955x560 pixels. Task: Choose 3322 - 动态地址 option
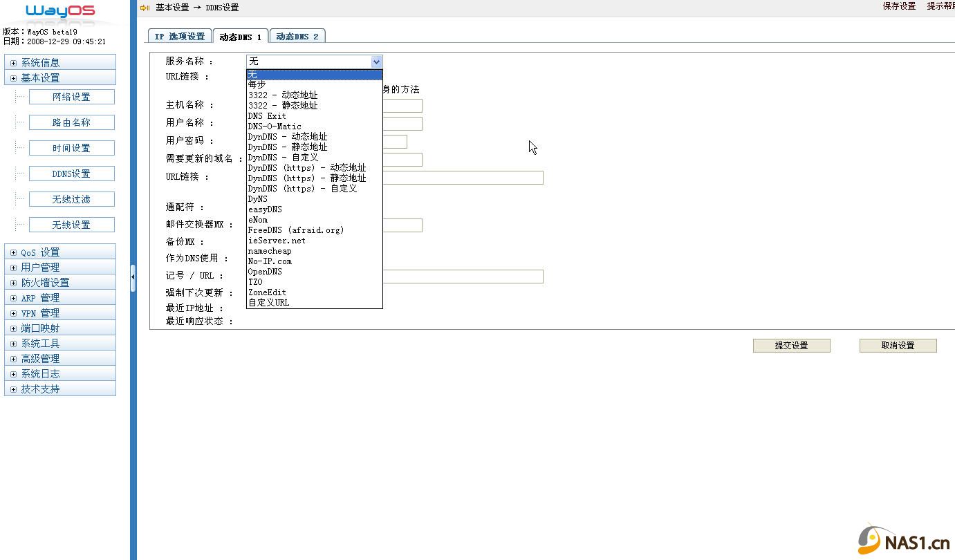(x=315, y=95)
